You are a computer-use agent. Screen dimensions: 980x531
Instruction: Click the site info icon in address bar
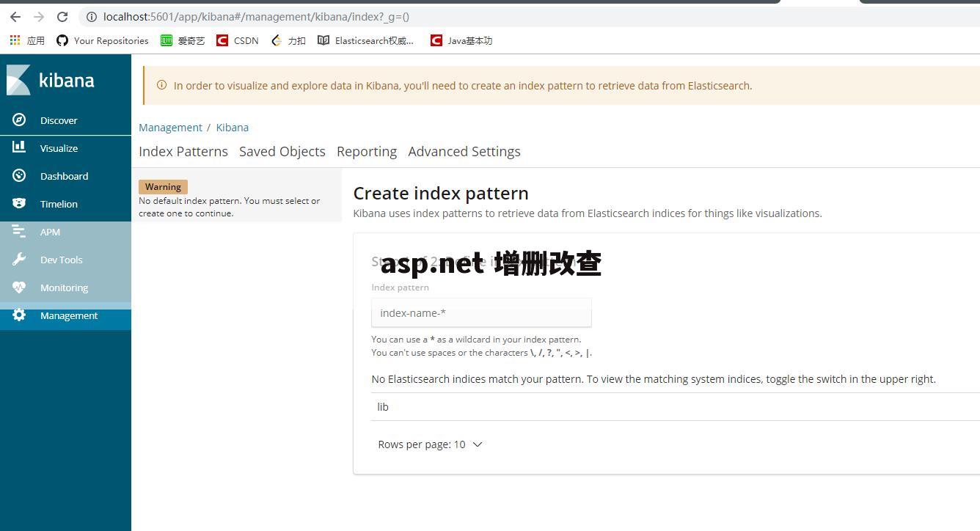(92, 16)
